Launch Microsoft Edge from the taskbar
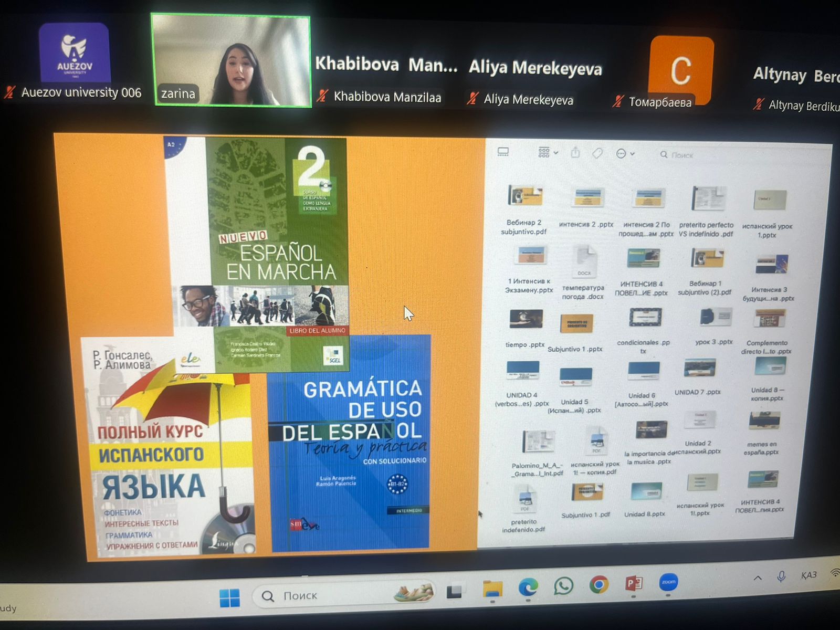The height and width of the screenshot is (630, 840). [x=528, y=587]
